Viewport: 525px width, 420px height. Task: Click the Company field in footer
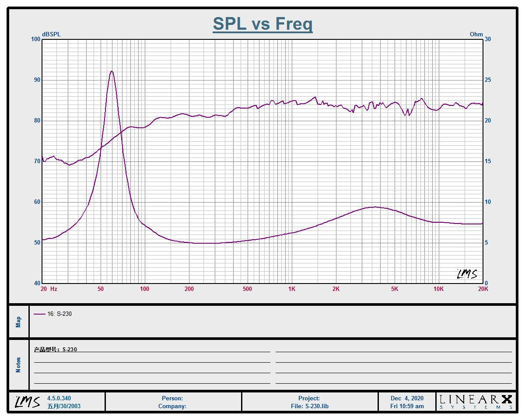(172, 406)
